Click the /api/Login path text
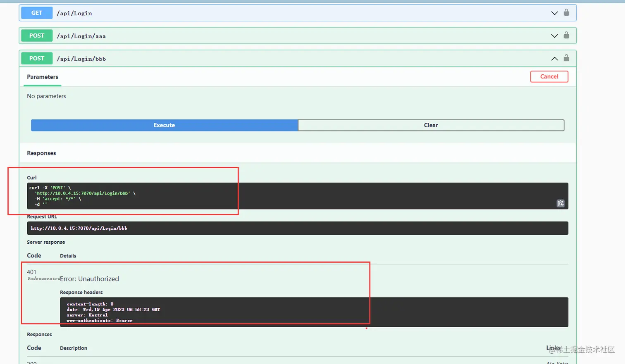Image resolution: width=625 pixels, height=364 pixels. (x=74, y=13)
